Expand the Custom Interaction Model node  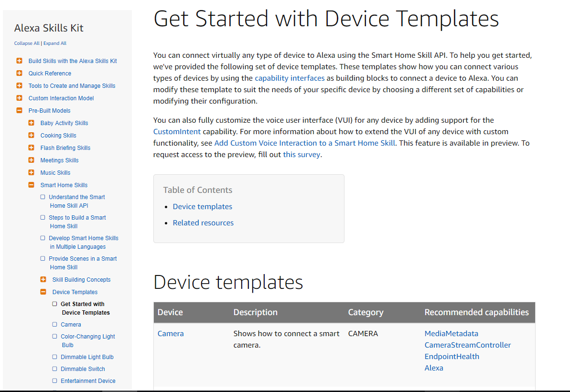coord(19,98)
